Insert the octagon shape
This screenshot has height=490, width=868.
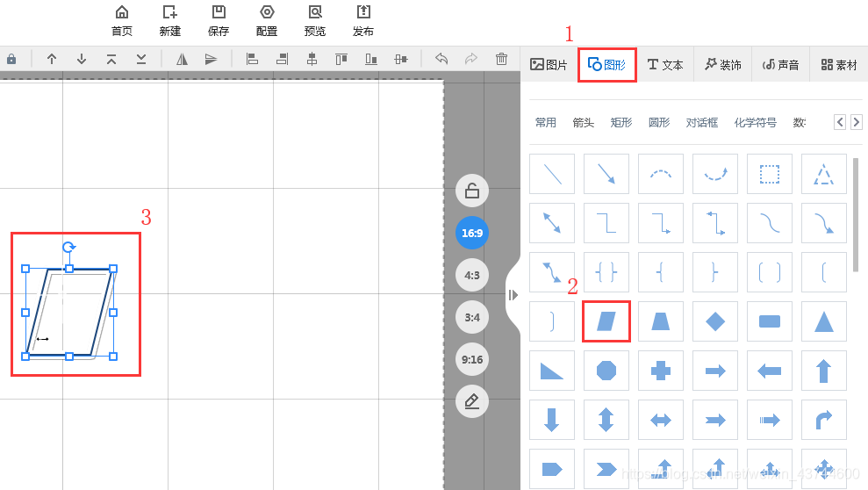pyautogui.click(x=606, y=371)
